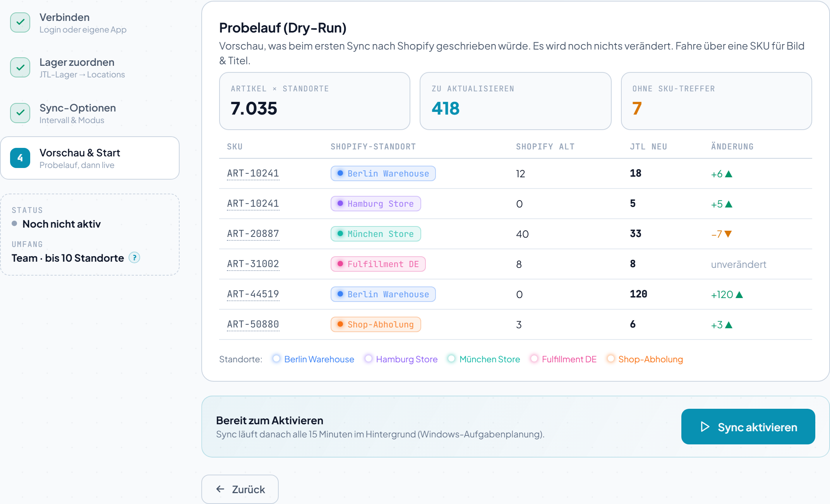Click JTL neu value 33
Screen dimensions: 830x504
[635, 234]
